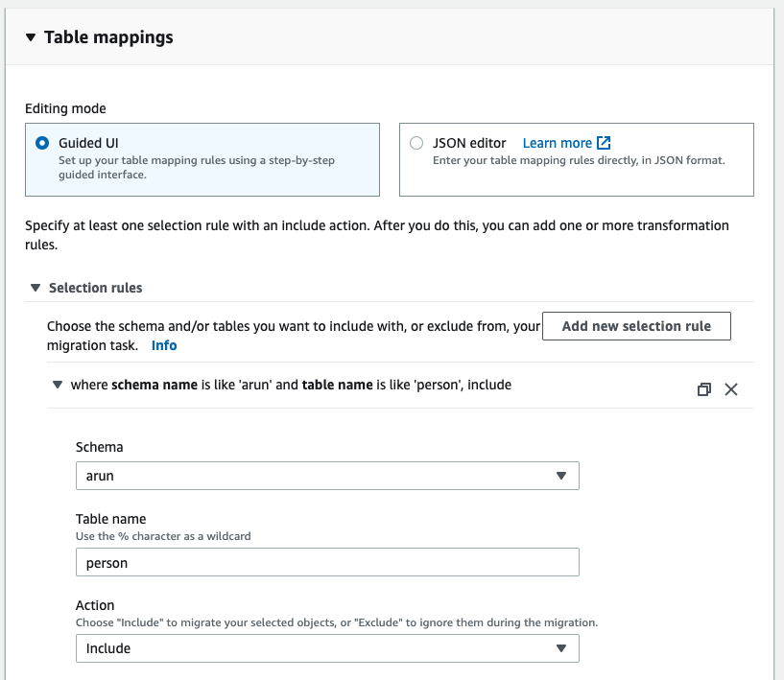Click the down arrow icon in Action box
The width and height of the screenshot is (784, 680).
pyautogui.click(x=561, y=648)
